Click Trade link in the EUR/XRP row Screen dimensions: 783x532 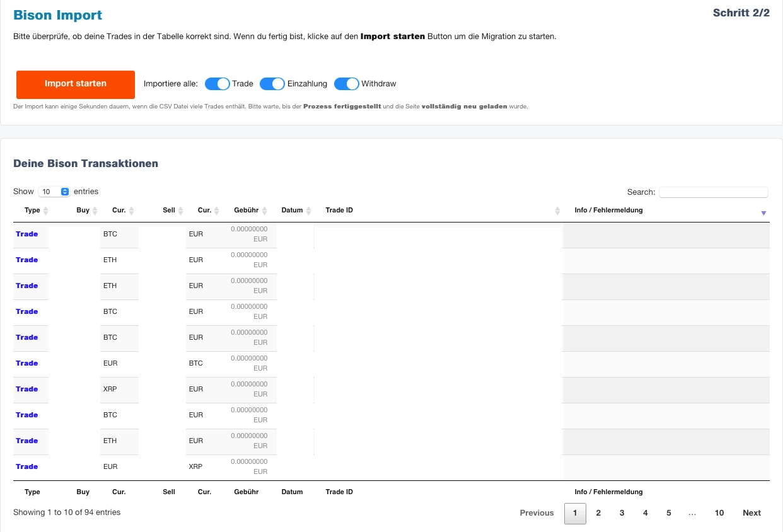[x=27, y=466]
